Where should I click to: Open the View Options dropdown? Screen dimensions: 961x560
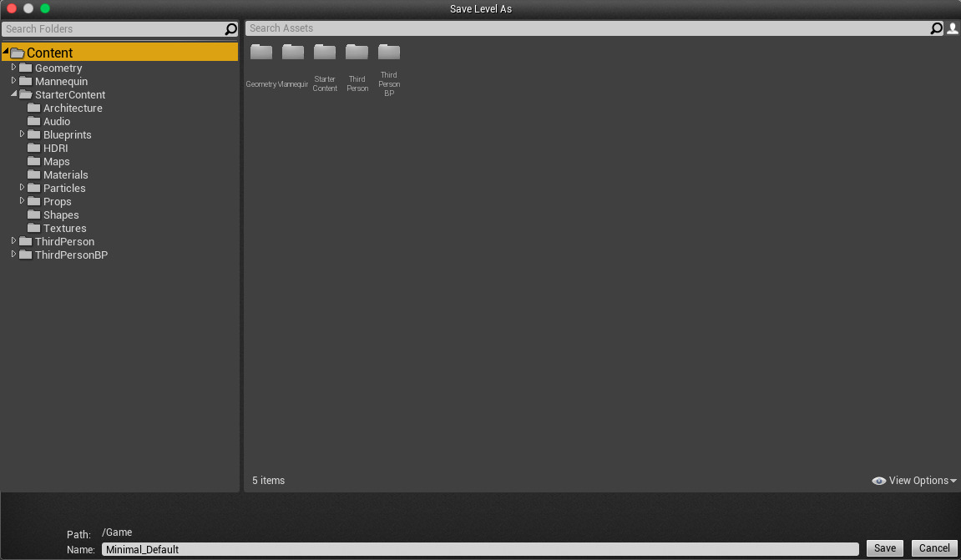914,481
